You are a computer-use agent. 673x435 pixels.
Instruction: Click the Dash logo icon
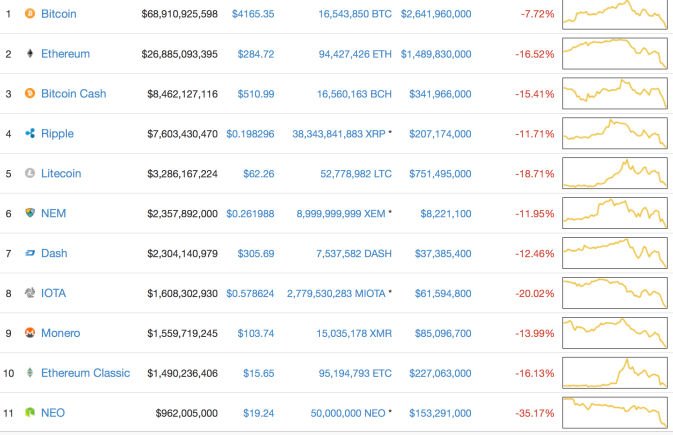point(30,253)
